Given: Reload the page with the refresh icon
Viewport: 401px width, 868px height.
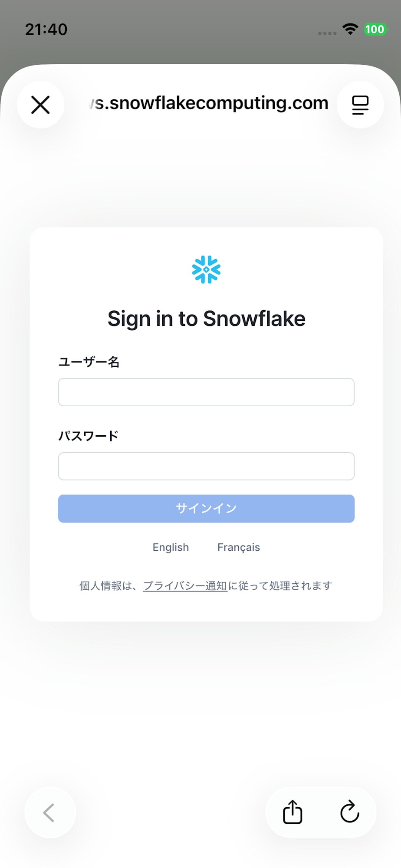Looking at the screenshot, I should pyautogui.click(x=350, y=812).
